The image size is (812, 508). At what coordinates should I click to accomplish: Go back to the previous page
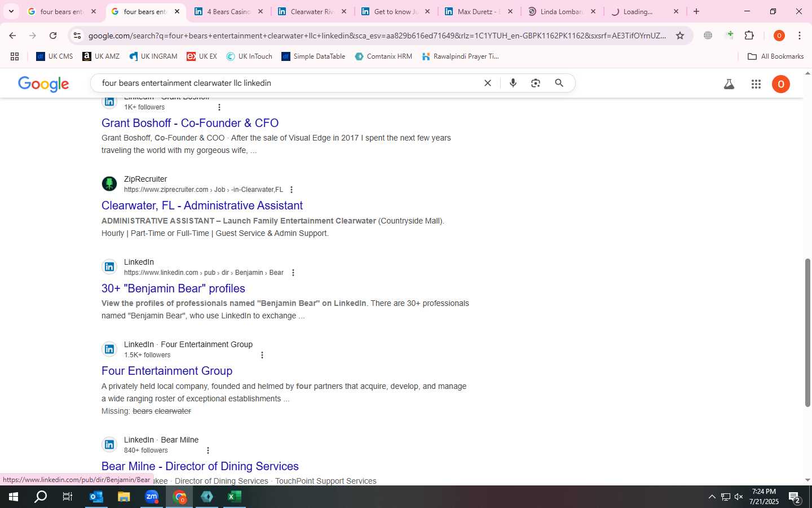click(x=12, y=36)
